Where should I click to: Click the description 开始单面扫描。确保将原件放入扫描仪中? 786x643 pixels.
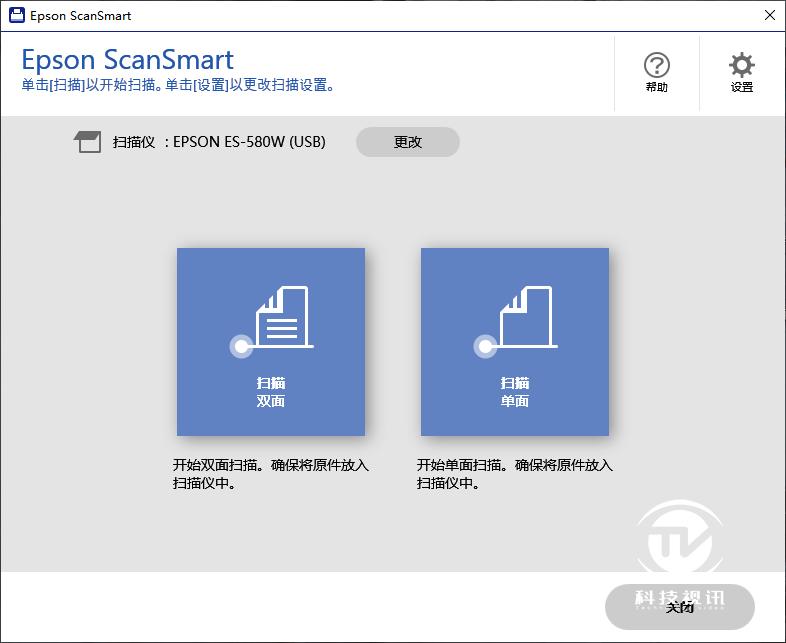pos(515,474)
